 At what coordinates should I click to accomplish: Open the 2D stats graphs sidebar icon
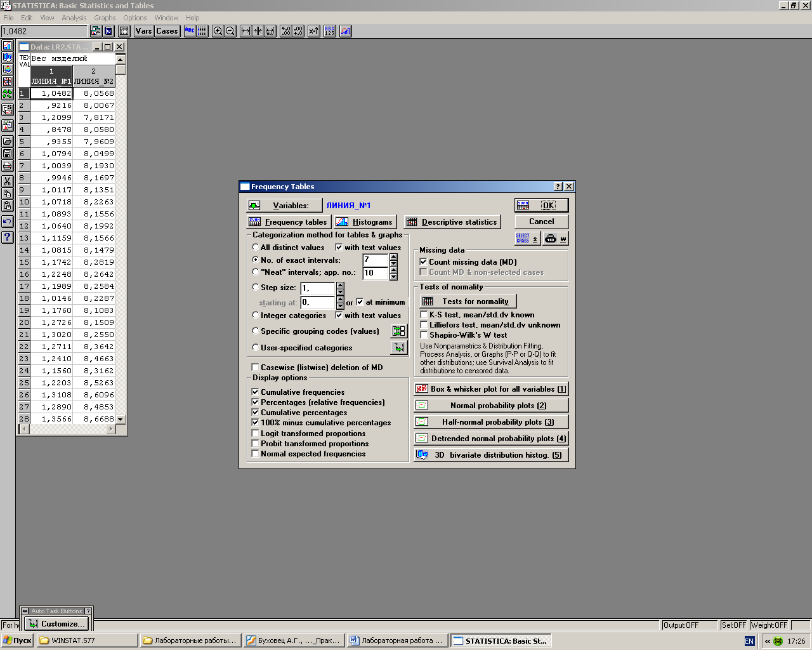coord(7,46)
